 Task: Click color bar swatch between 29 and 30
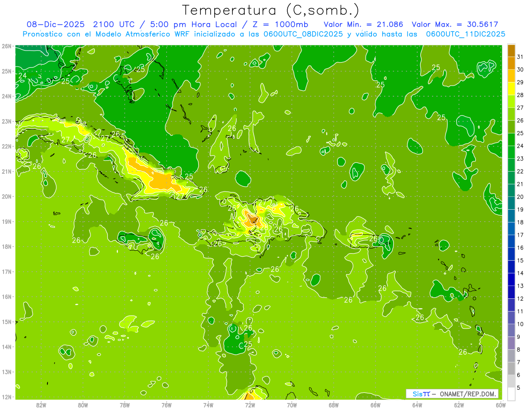tap(512, 76)
